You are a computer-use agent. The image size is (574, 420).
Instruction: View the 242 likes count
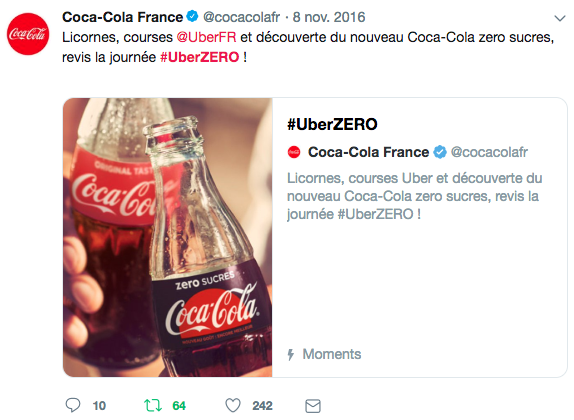pyautogui.click(x=262, y=406)
